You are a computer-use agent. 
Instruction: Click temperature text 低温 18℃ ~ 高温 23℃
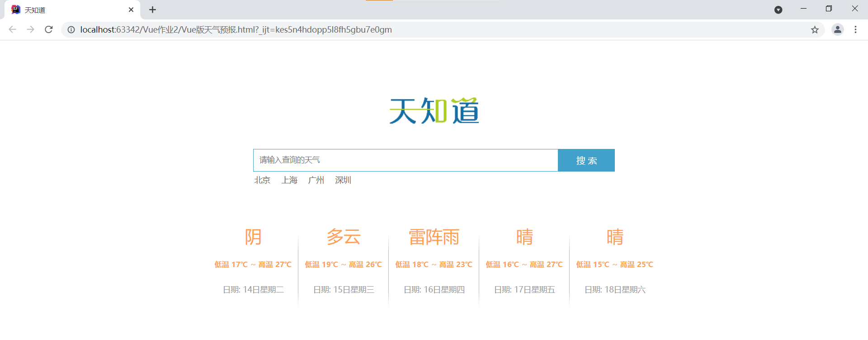point(434,264)
